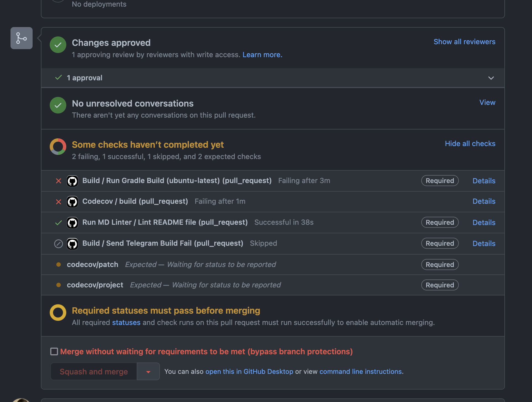532x402 pixels.
Task: Click green check on Run MD Linter row
Action: pyautogui.click(x=59, y=223)
